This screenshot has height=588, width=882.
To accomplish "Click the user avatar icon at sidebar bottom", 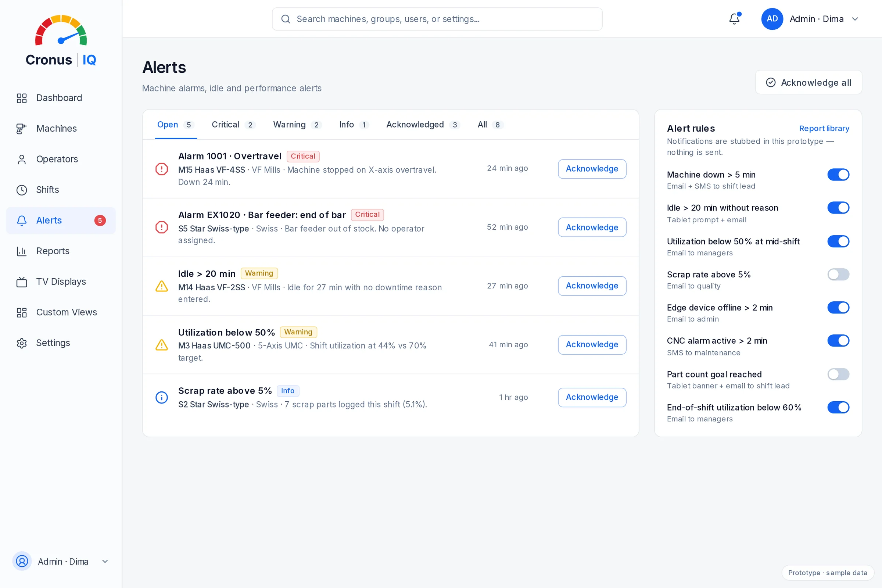I will tap(22, 562).
